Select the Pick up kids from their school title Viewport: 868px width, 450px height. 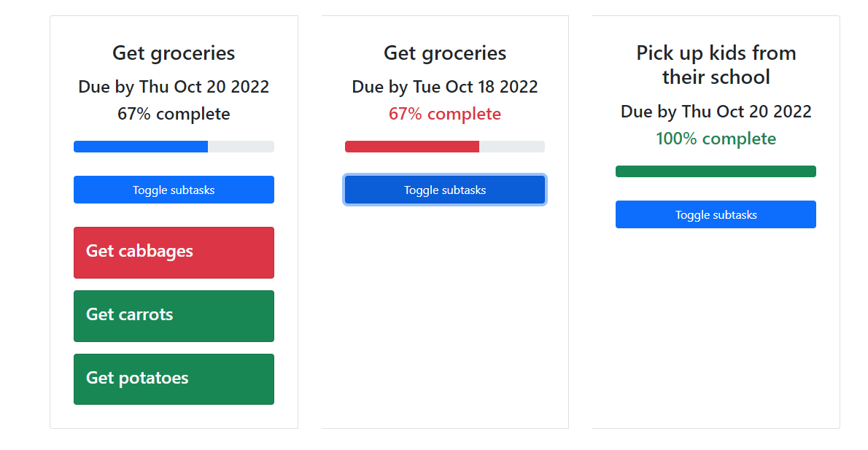[716, 65]
